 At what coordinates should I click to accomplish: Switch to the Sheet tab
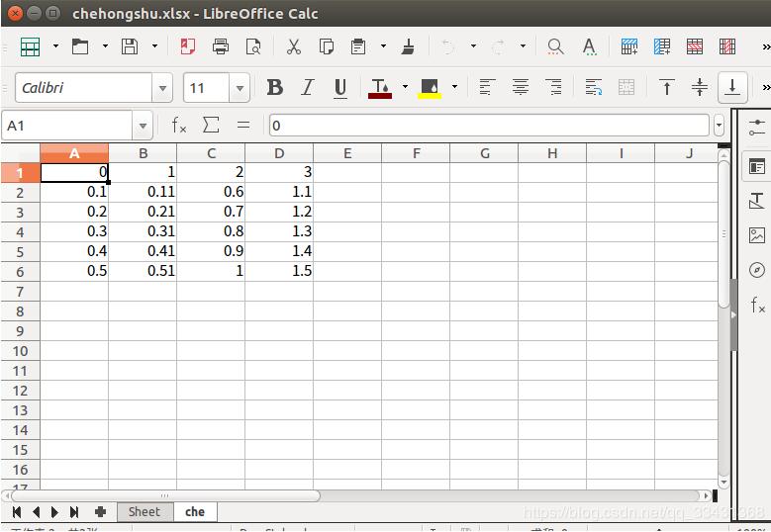(145, 512)
